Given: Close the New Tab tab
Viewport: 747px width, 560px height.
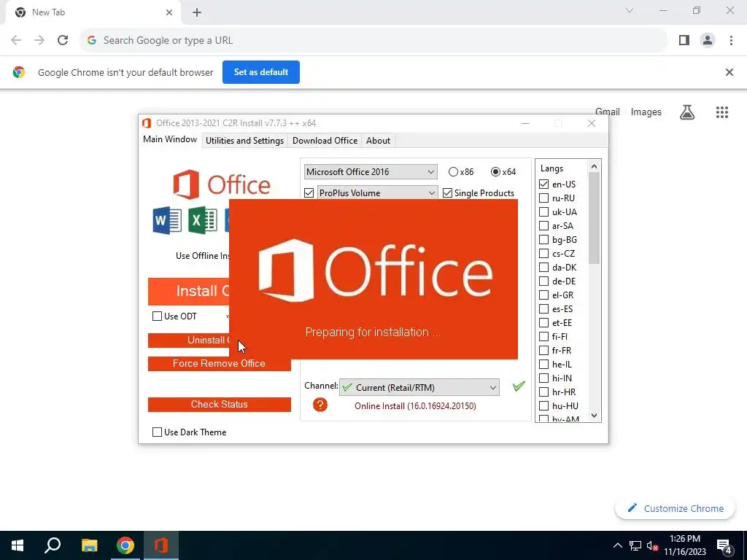Looking at the screenshot, I should pos(169,12).
